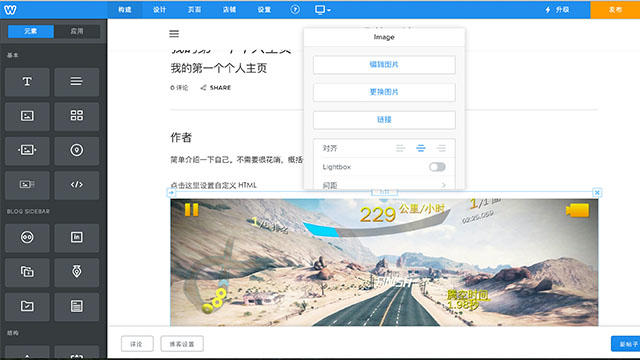Select the Image element icon
The width and height of the screenshot is (640, 360).
tap(27, 116)
